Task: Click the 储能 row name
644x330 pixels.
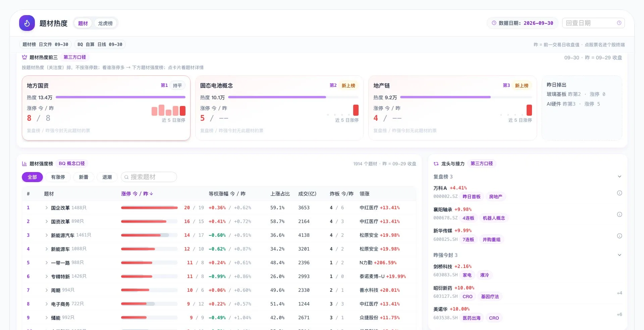Action: pos(56,318)
